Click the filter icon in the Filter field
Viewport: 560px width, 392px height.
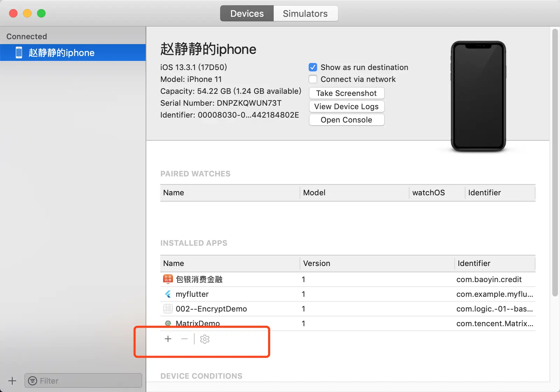33,381
